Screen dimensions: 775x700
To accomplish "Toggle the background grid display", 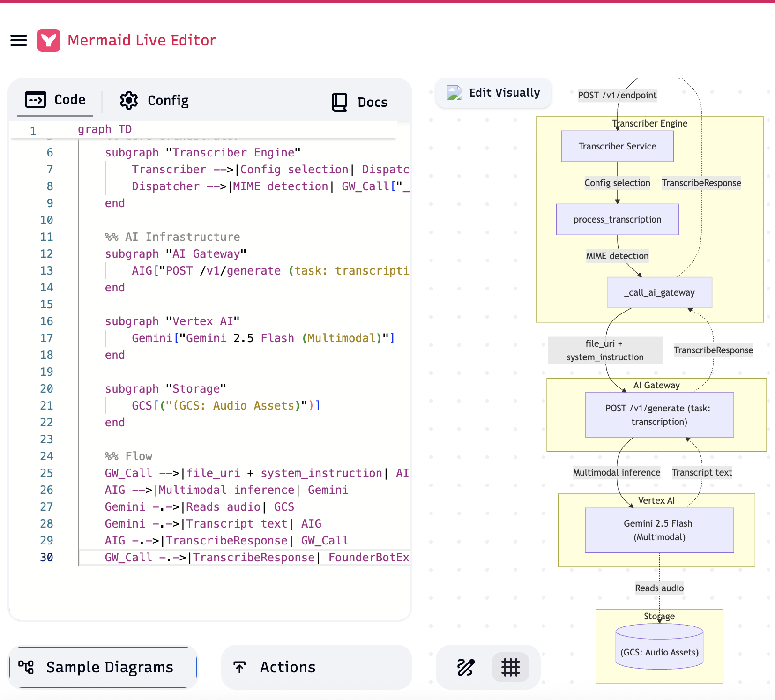I will pyautogui.click(x=510, y=667).
